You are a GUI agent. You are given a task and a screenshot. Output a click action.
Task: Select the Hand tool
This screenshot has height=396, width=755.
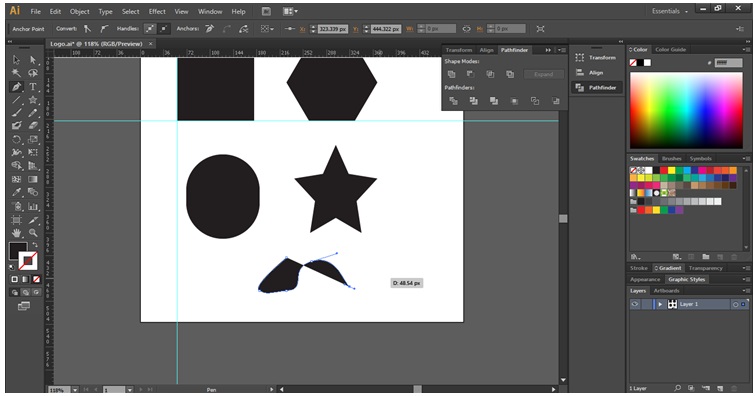[x=16, y=233]
